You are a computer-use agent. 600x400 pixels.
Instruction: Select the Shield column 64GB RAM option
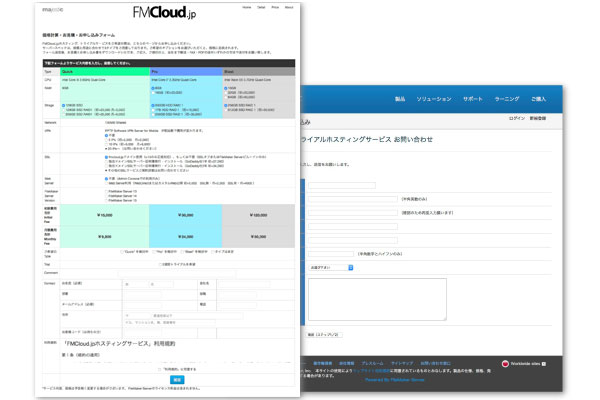pyautogui.click(x=226, y=97)
